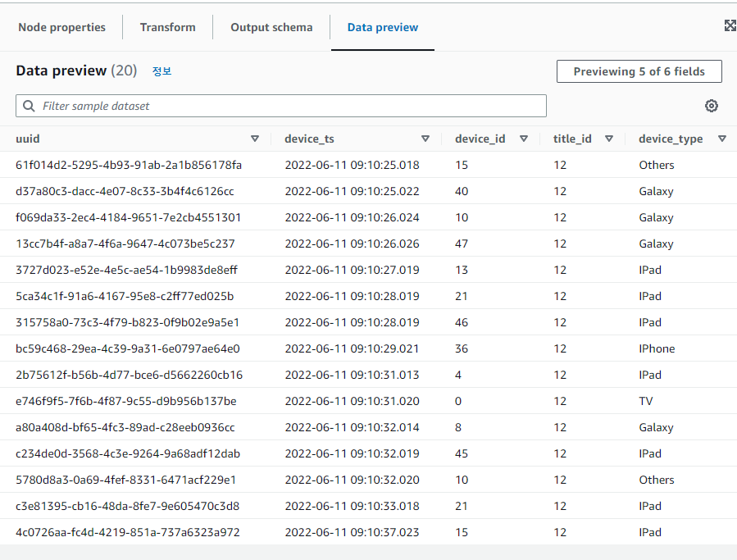Click timestamp 2022-06-11 09:10:26.024

pos(352,218)
